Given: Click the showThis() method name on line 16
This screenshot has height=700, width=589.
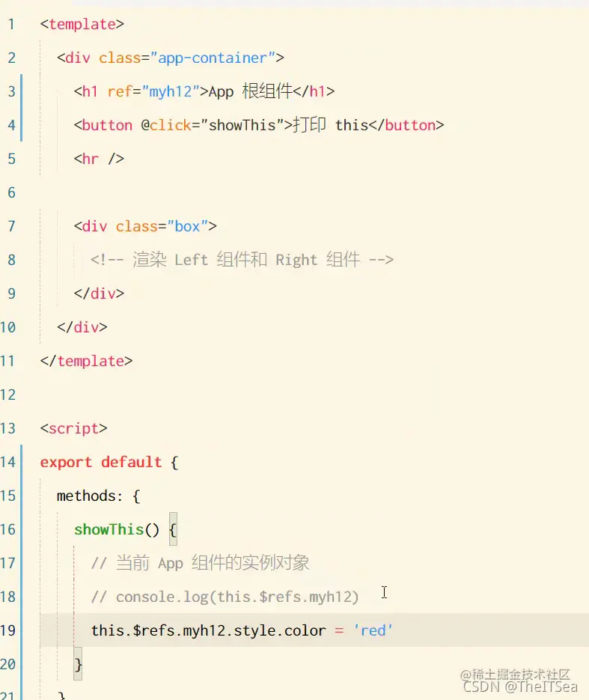Looking at the screenshot, I should click(117, 529).
